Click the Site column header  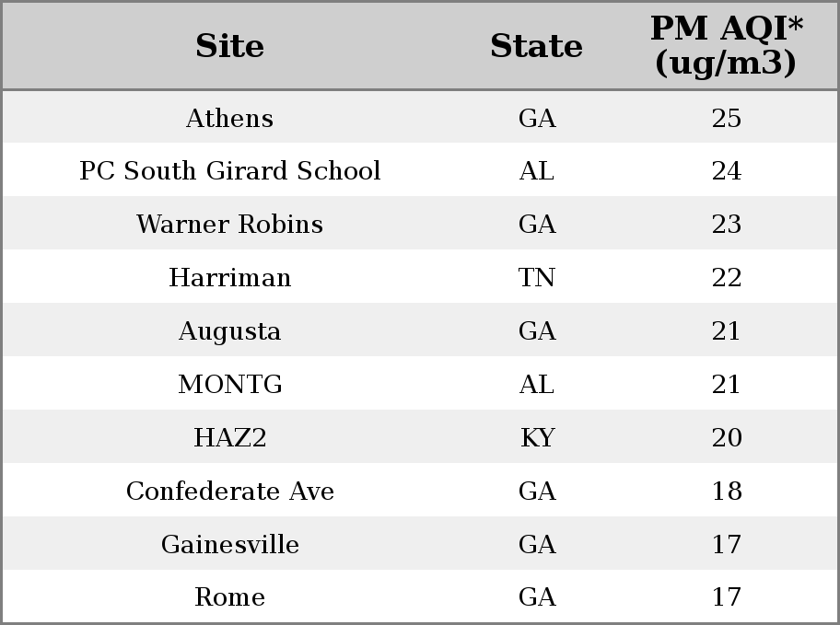(229, 46)
